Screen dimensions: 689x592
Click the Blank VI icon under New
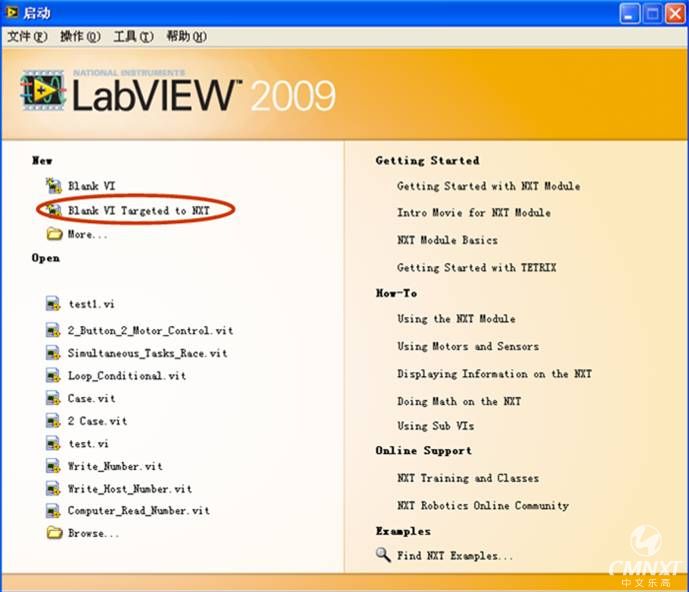point(54,186)
